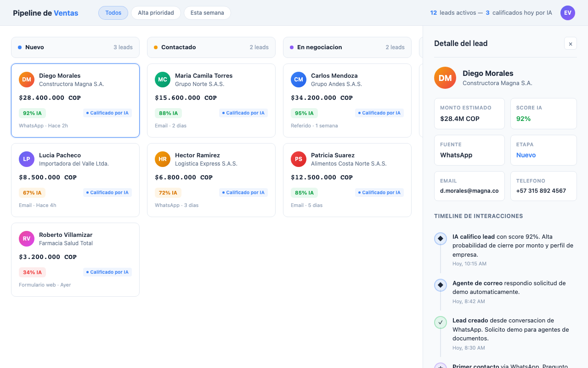
Task: Open the 'Nuevo' etapa link in detail panel
Action: click(x=526, y=155)
